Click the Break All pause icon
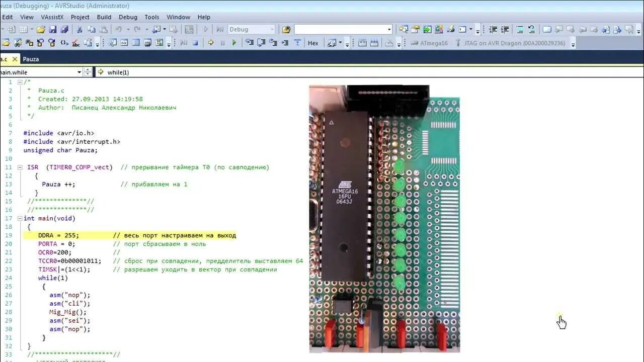Viewport: 644px width, 362px height. click(222, 43)
